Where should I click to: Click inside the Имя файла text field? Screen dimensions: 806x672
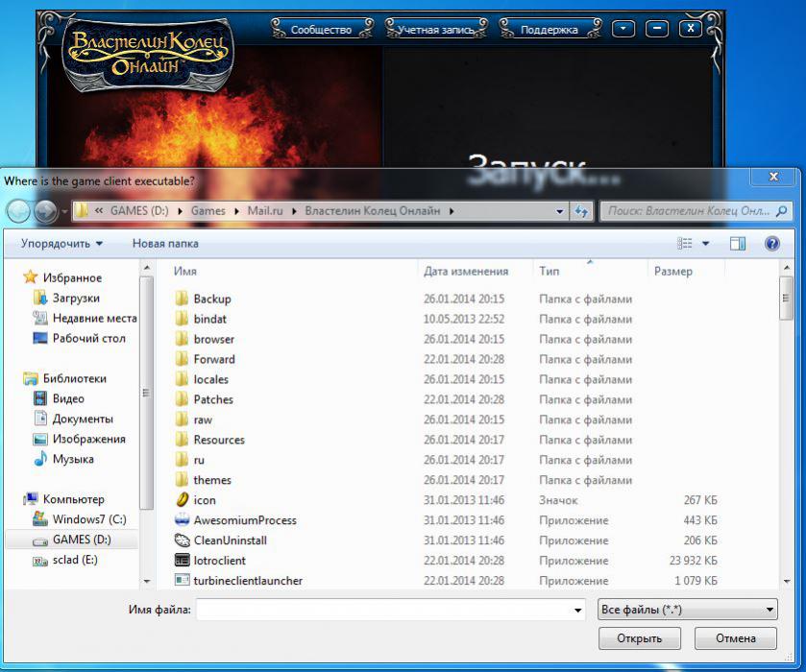pos(384,610)
